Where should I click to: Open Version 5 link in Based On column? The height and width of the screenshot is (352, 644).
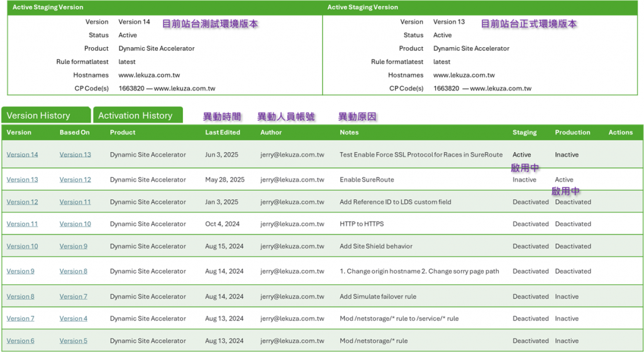pos(74,341)
